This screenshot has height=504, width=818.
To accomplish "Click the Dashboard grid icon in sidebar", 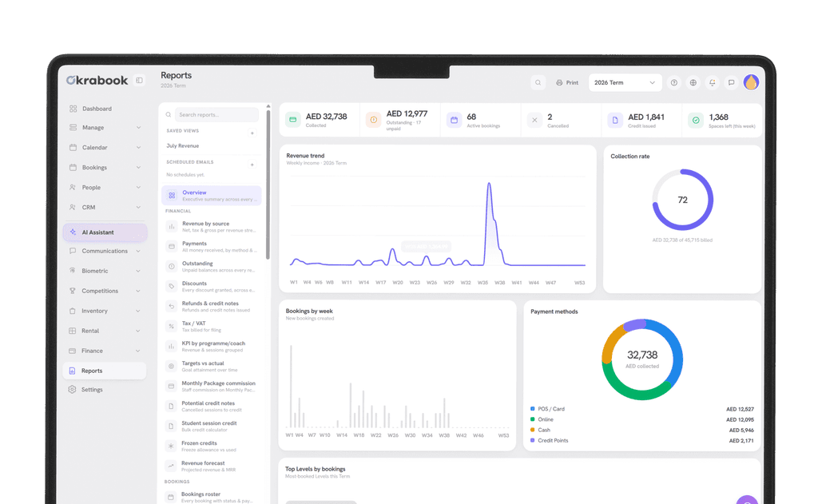I will 73,109.
